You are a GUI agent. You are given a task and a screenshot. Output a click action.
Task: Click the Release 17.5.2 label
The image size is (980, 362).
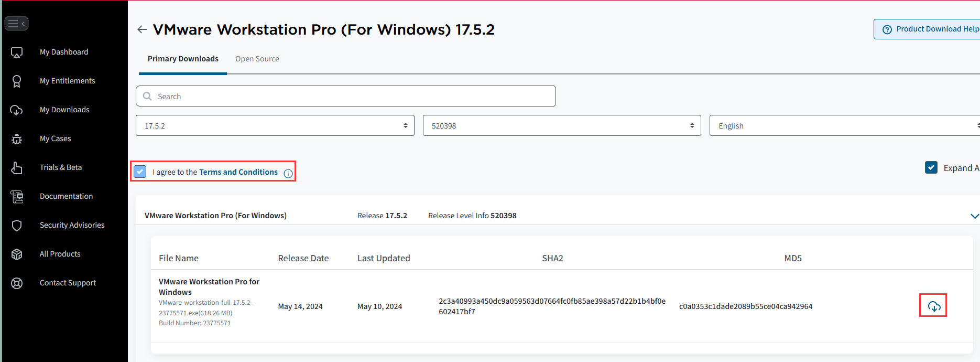[382, 216]
